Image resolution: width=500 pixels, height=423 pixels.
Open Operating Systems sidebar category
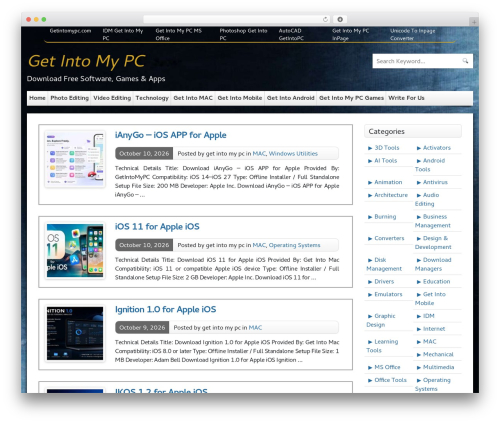pos(433,384)
